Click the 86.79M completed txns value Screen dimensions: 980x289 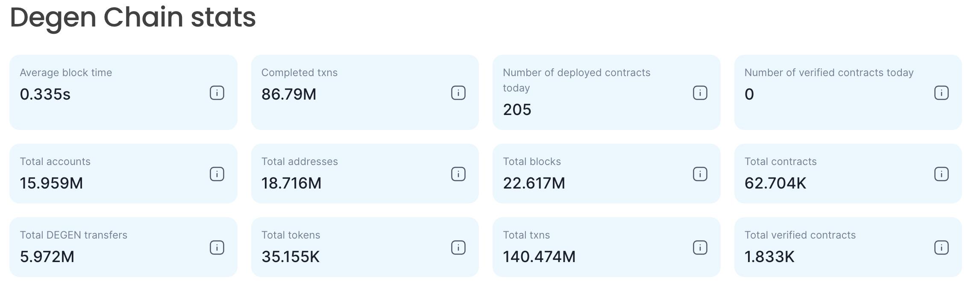click(289, 94)
